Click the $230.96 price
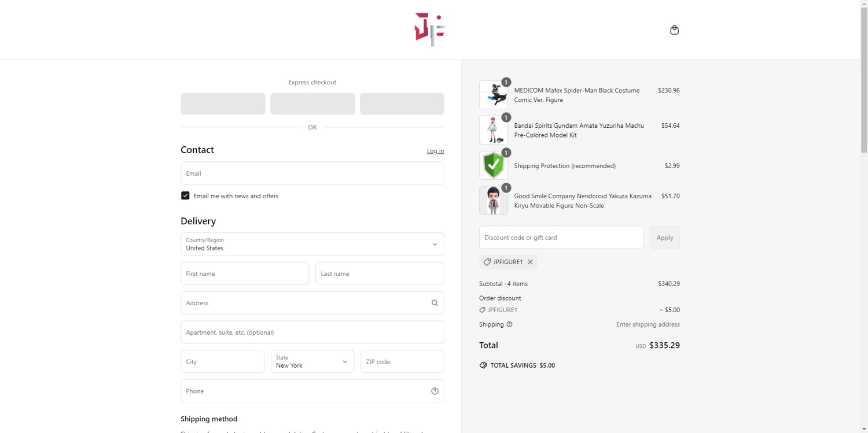 click(669, 91)
